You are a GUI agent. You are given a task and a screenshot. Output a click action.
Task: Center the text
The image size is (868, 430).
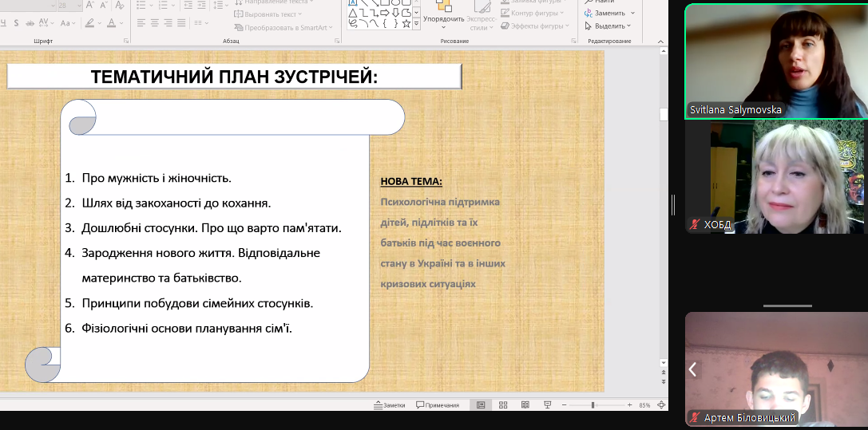(154, 23)
